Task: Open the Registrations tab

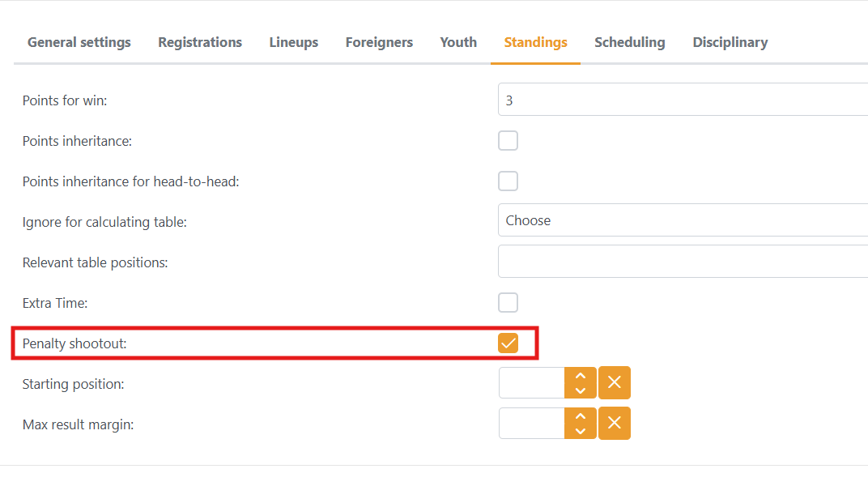Action: click(200, 42)
